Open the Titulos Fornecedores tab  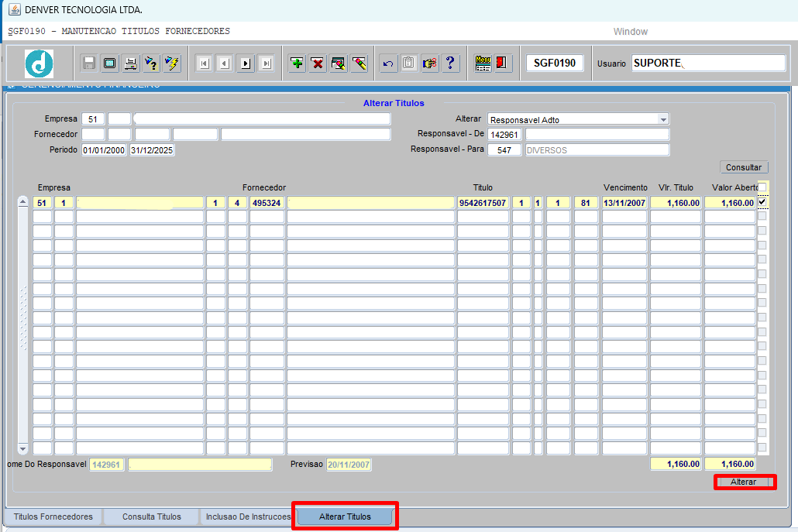[x=53, y=517]
